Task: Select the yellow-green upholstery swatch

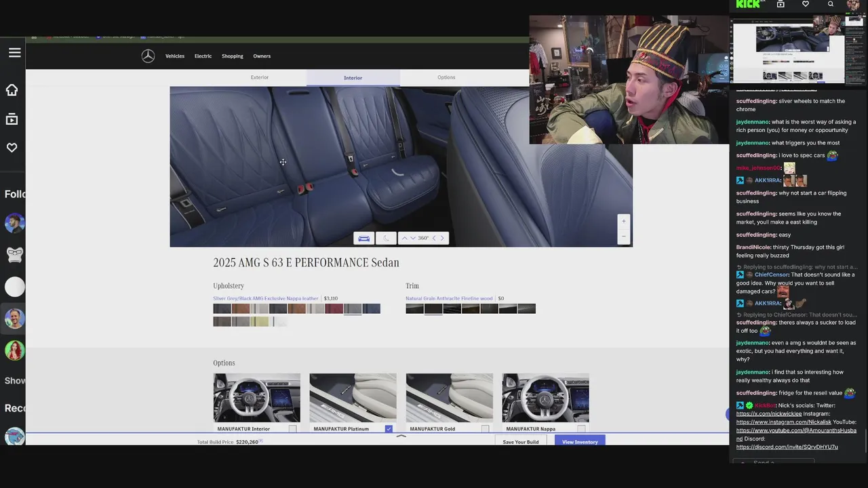Action: click(x=259, y=321)
